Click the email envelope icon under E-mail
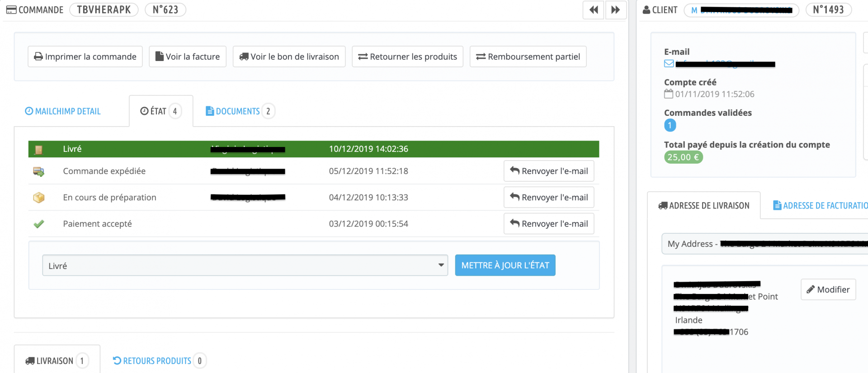The width and height of the screenshot is (868, 373). coord(669,64)
